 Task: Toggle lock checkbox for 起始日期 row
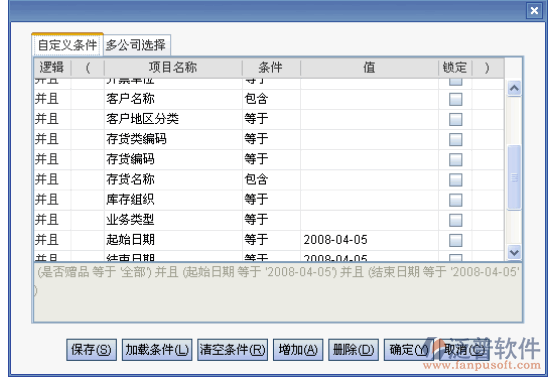455,240
